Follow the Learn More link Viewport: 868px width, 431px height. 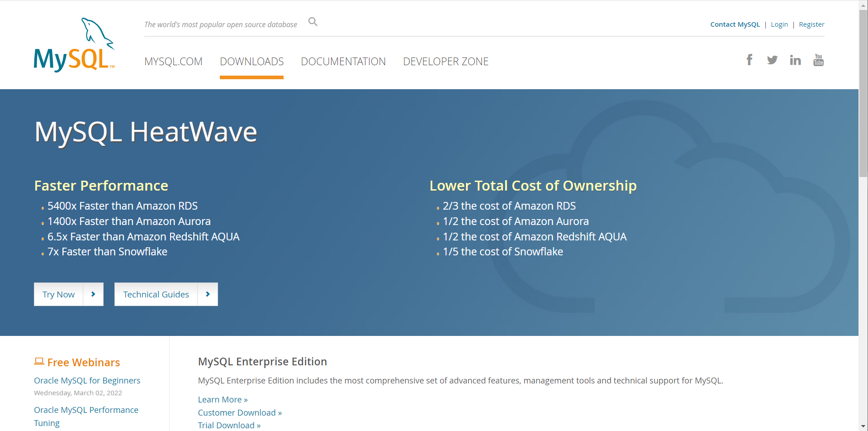[x=223, y=399]
